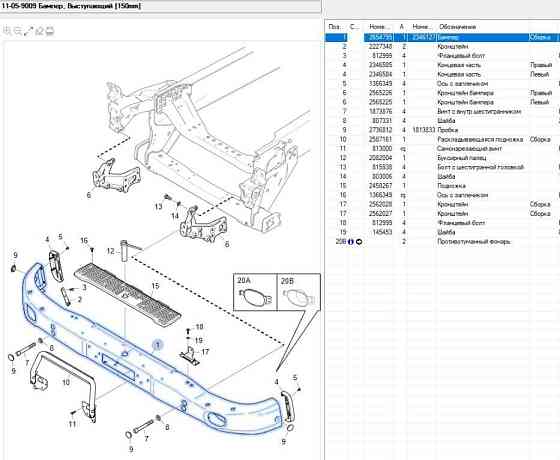Select part row 2736812 'Пробка'
The width and height of the screenshot is (560, 460).
coord(442,130)
